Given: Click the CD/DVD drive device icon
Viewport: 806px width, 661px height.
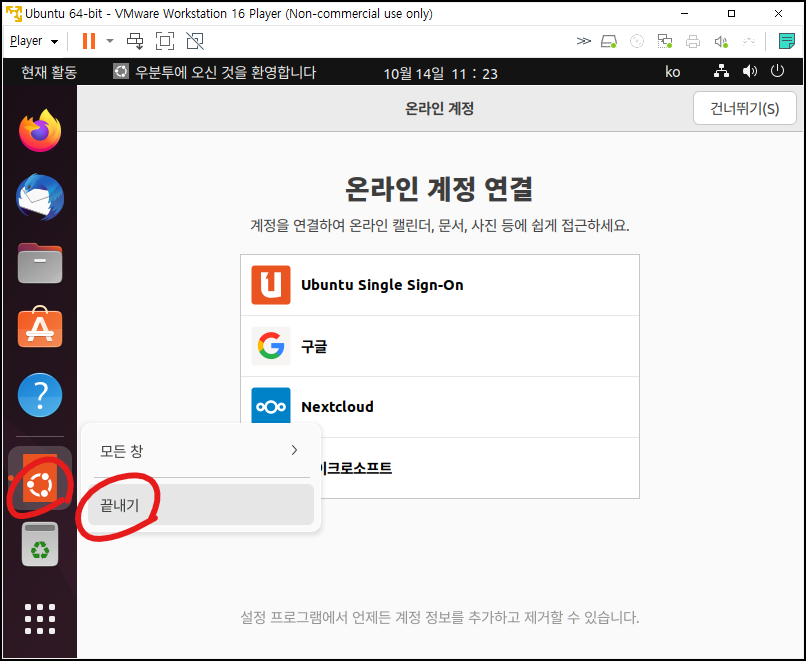Looking at the screenshot, I should click(637, 41).
